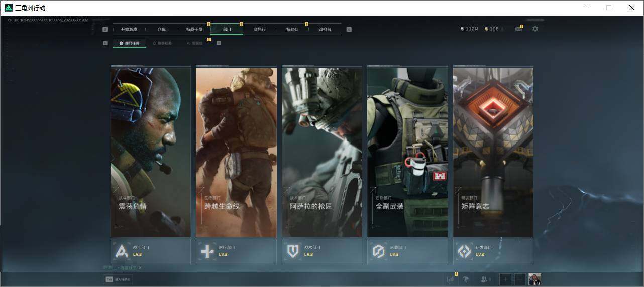Viewport: 644px width, 287px height.
Task: Click the 112M currency amount
Action: pos(472,29)
